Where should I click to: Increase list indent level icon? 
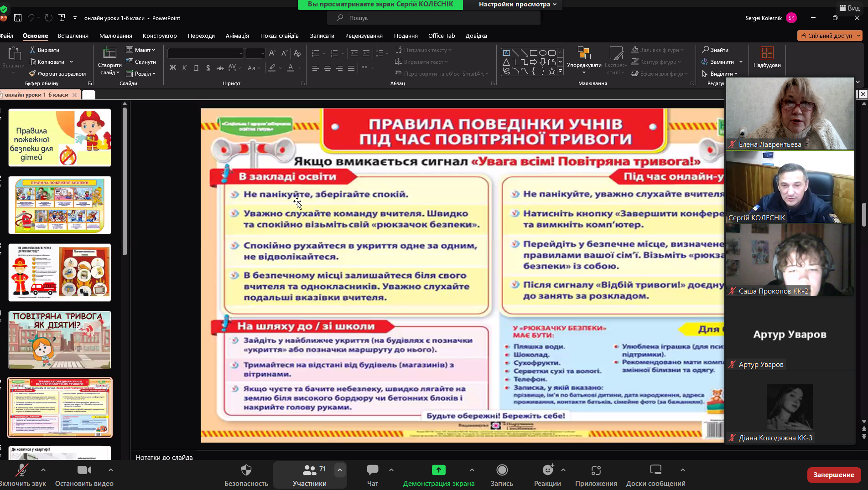click(x=366, y=53)
